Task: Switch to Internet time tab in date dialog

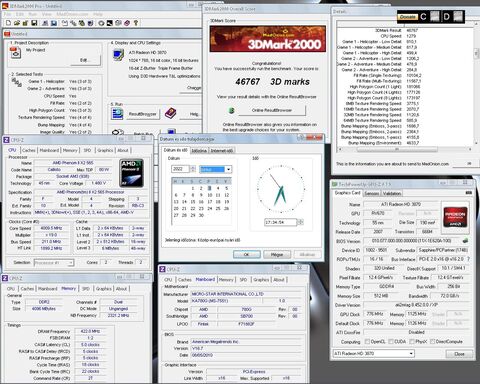Action: pos(222,151)
